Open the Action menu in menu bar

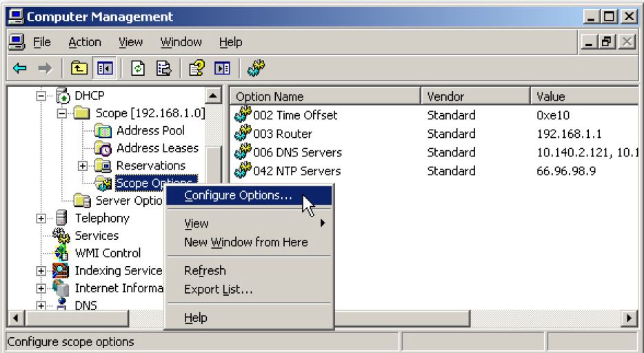84,42
